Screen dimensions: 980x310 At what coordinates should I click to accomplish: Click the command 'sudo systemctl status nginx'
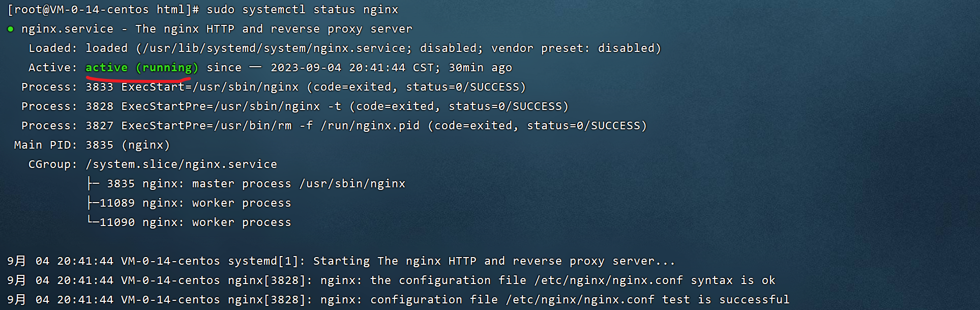303,10
